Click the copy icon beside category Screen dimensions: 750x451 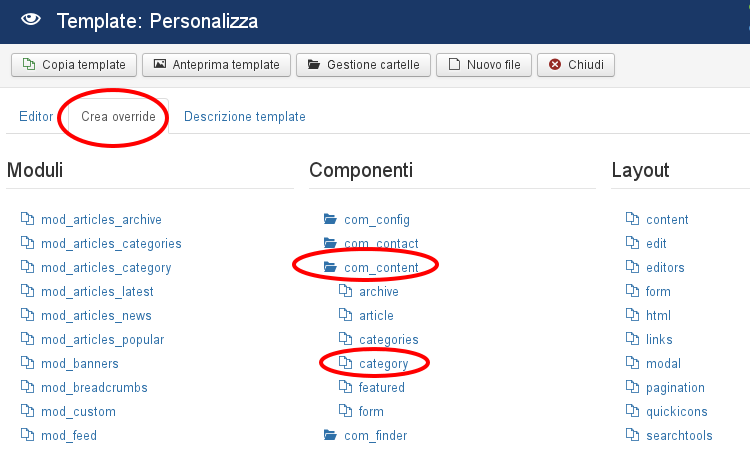(x=345, y=363)
